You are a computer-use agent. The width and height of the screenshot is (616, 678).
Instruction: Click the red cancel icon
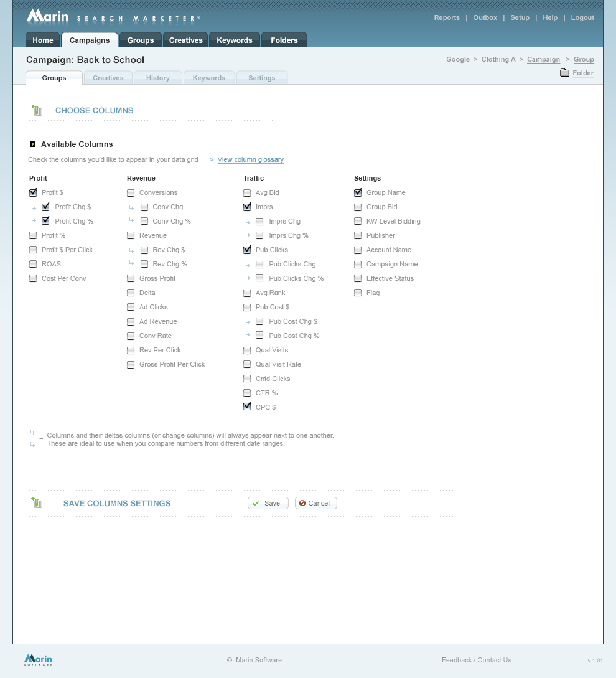(x=302, y=503)
